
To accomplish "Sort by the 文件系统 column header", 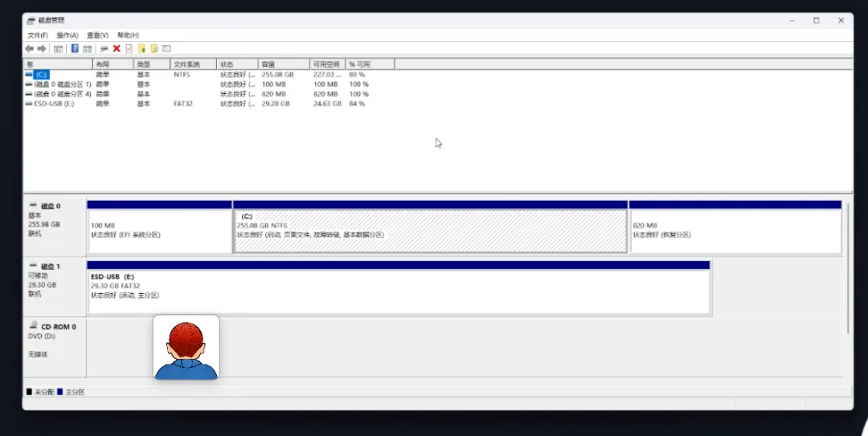I will coord(193,64).
